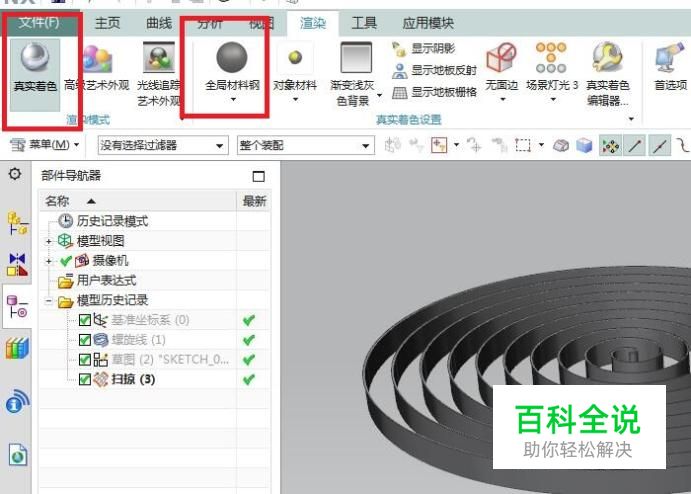Expand gradient background dropdown arrow
The image size is (691, 494).
click(379, 95)
